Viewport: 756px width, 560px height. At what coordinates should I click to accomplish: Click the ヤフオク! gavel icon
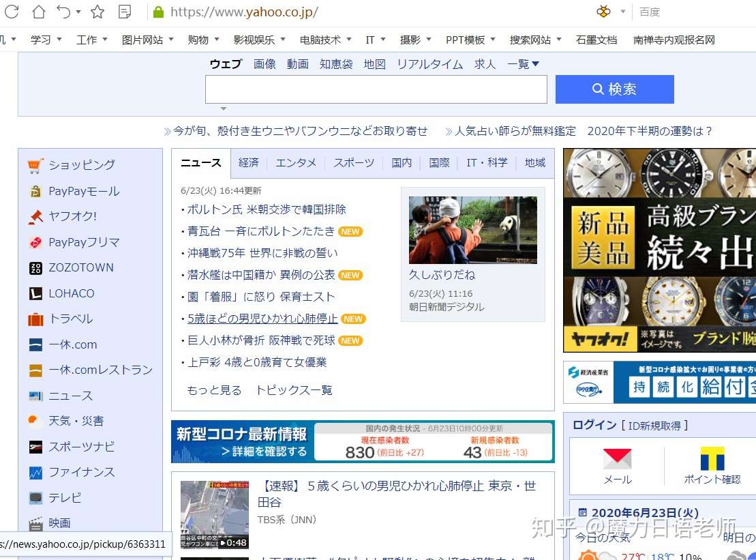[35, 217]
